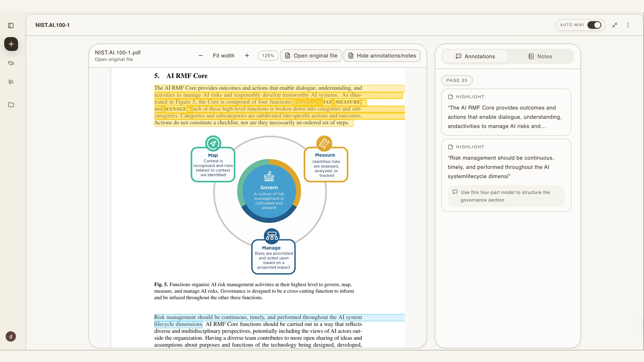Click the plus new item button

tap(11, 44)
